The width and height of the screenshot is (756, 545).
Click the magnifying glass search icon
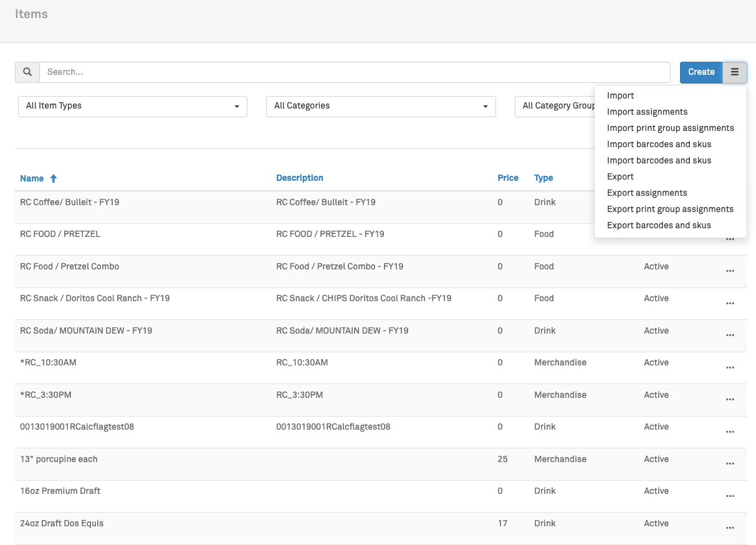27,72
